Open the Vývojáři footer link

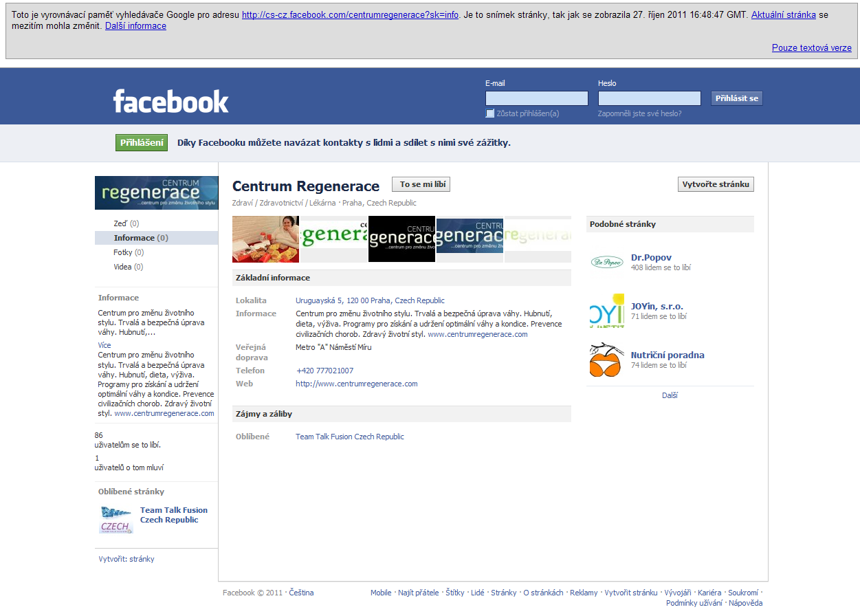678,593
